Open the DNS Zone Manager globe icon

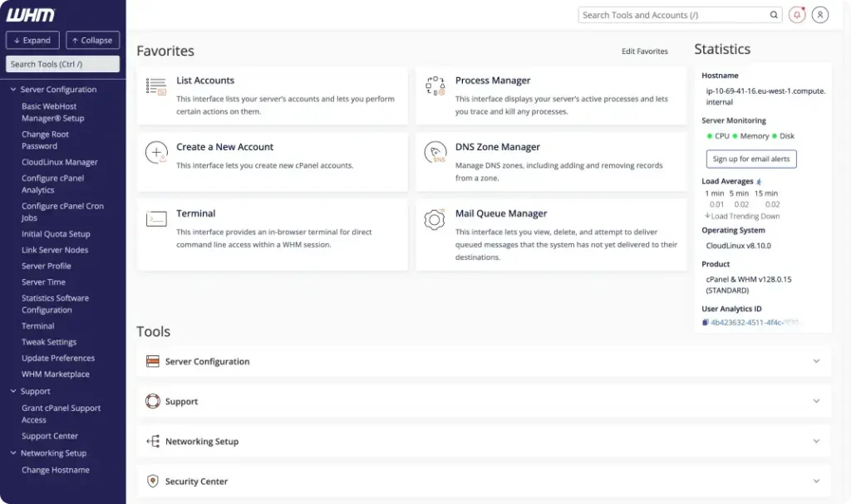(435, 153)
